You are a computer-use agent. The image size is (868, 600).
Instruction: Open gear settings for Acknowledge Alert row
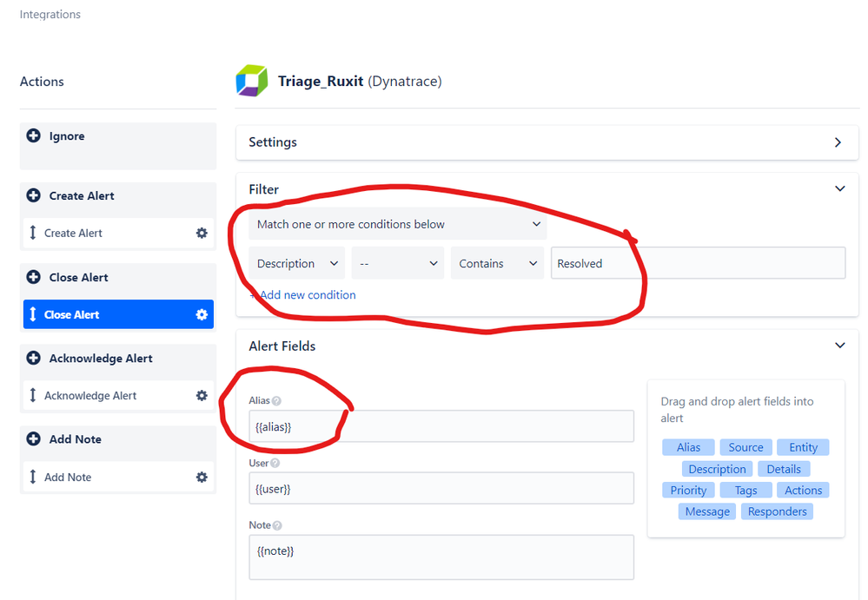coord(202,395)
